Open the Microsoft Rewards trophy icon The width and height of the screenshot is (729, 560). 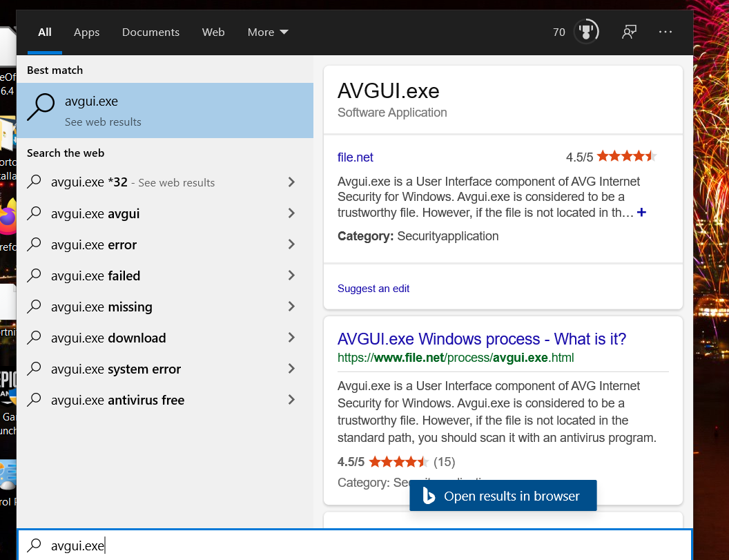[586, 32]
